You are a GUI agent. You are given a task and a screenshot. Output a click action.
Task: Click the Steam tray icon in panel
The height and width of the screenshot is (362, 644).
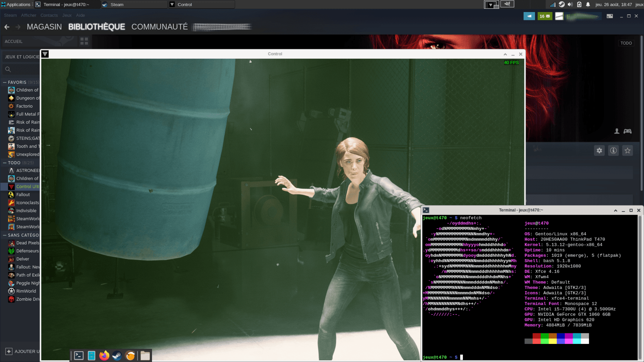pos(562,5)
